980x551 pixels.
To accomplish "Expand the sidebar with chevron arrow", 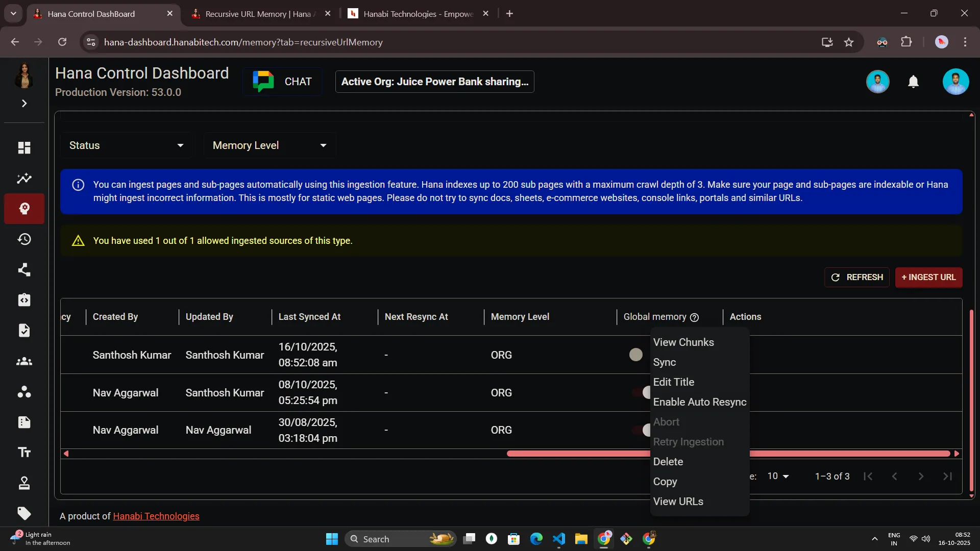I will [x=24, y=104].
